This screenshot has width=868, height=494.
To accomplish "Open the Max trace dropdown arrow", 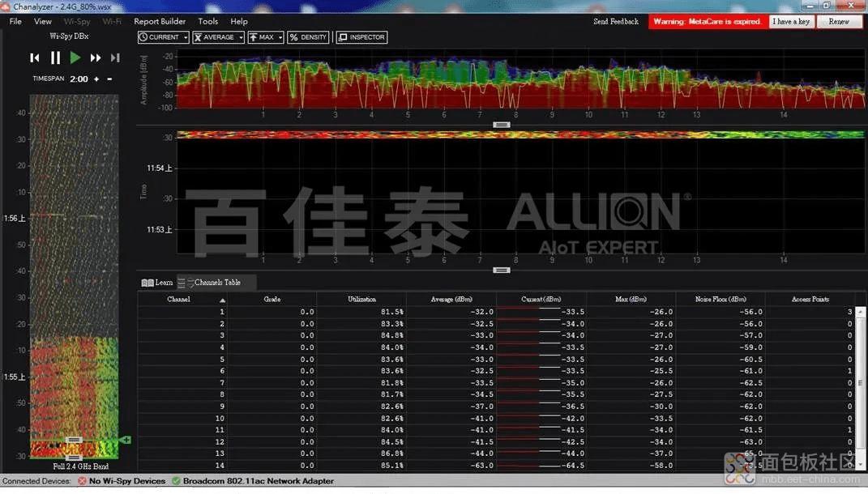I will coord(280,36).
